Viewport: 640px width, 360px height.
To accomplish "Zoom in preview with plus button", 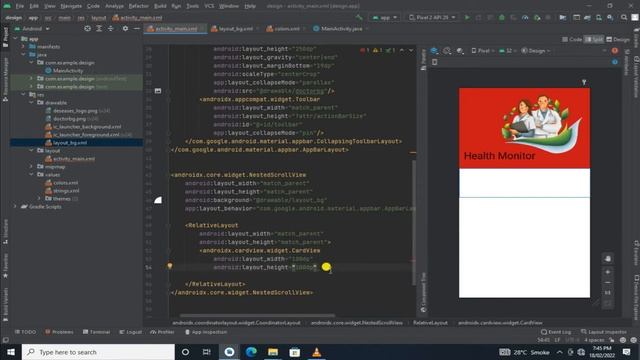I will (608, 272).
